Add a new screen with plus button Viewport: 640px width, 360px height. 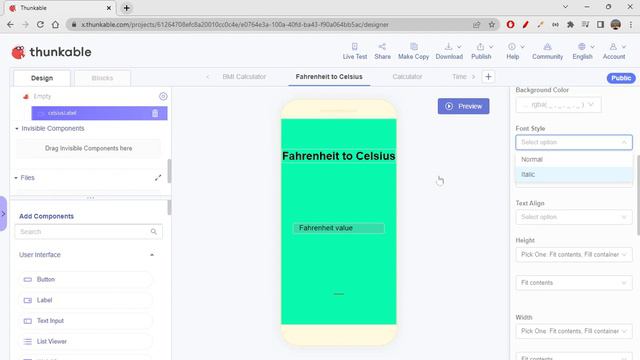click(488, 77)
